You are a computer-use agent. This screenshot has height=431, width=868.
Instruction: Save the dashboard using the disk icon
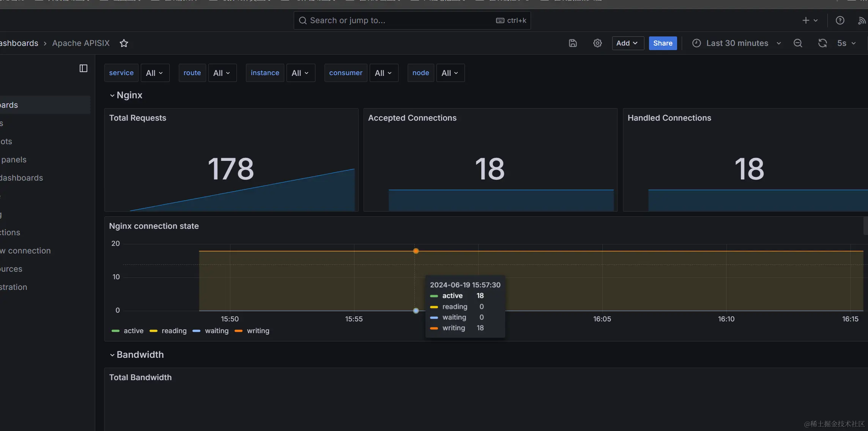click(x=572, y=43)
